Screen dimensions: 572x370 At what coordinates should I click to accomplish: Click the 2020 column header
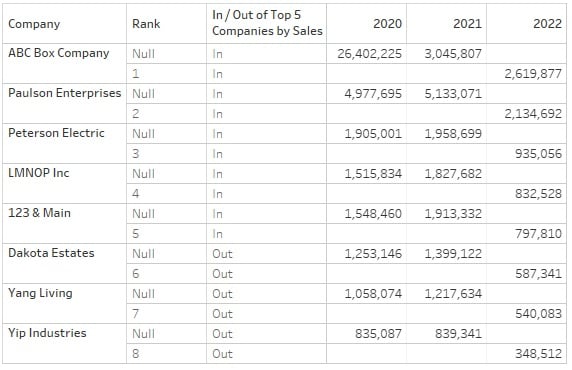click(x=387, y=24)
